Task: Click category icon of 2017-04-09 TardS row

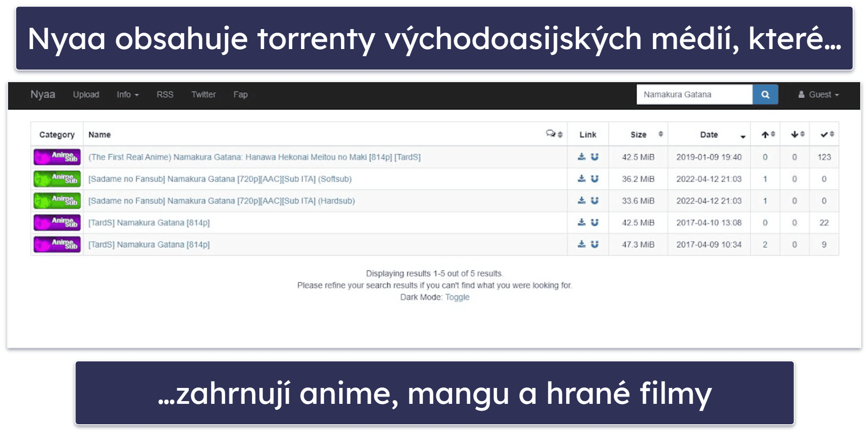Action: point(57,244)
